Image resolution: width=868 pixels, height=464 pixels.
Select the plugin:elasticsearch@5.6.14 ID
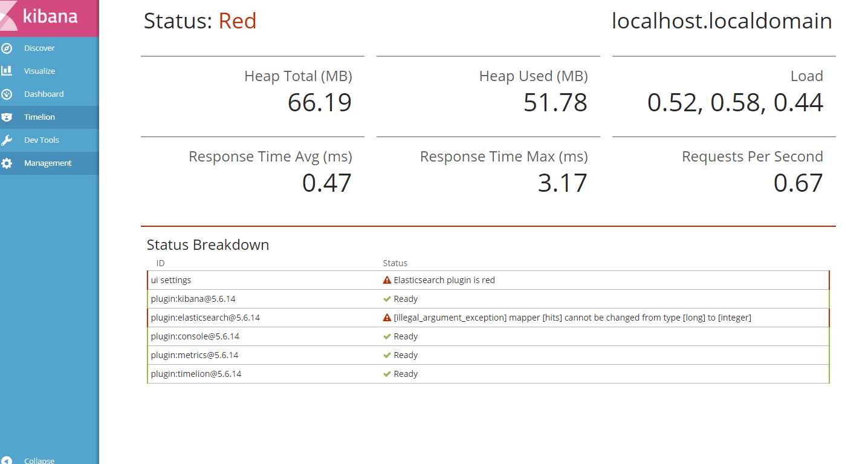click(206, 318)
